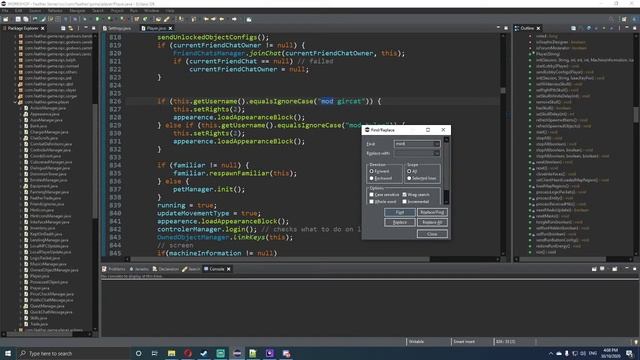
Task: Close the Player.java editor tab
Action: (x=170, y=28)
